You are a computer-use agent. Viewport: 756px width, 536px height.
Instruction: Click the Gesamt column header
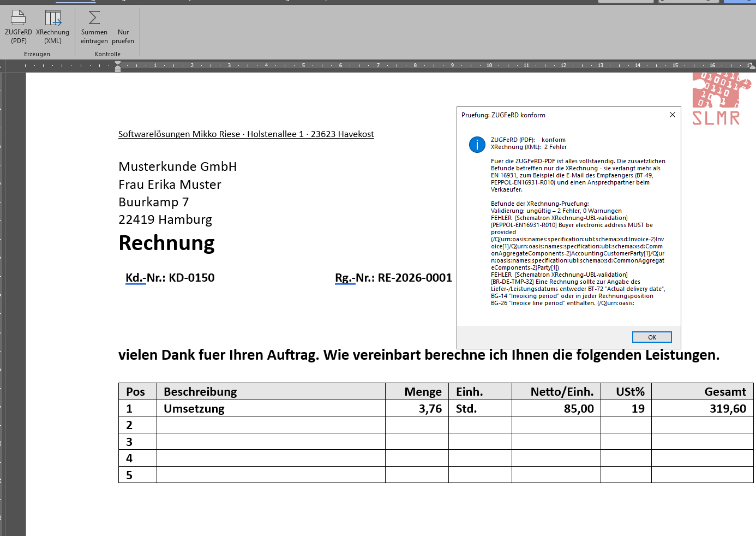(x=703, y=391)
